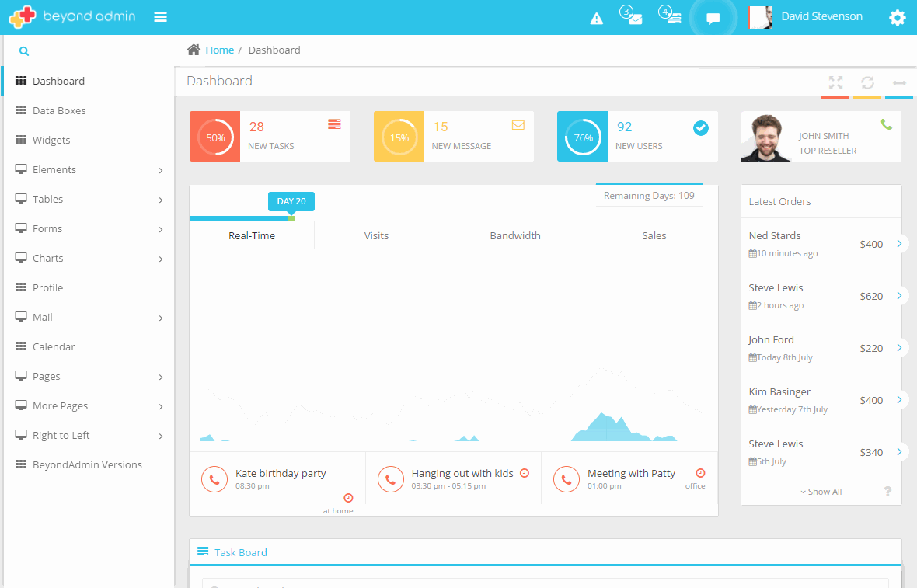Click the sidebar search magnifier icon
The image size is (917, 588).
(24, 51)
